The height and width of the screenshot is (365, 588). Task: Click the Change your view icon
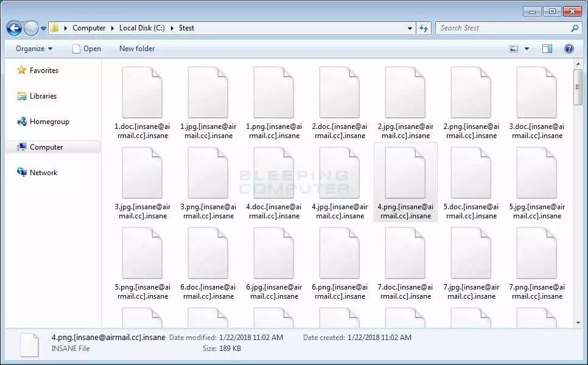tap(514, 49)
